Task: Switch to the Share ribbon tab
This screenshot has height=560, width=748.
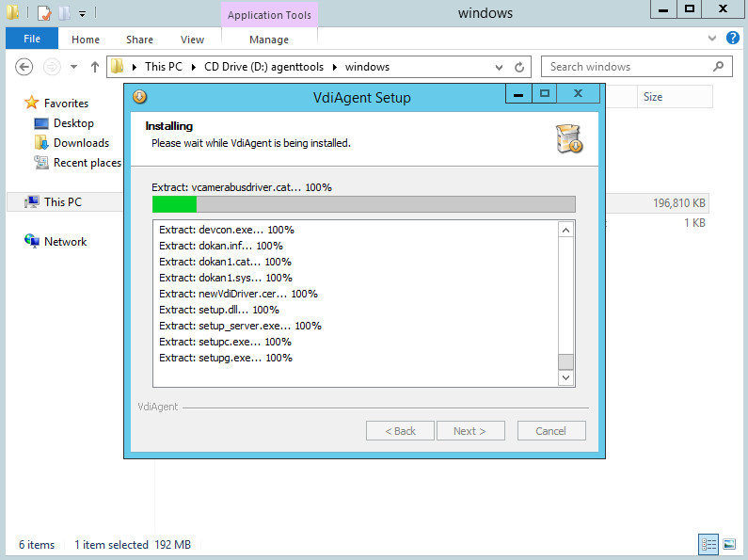Action: coord(139,40)
